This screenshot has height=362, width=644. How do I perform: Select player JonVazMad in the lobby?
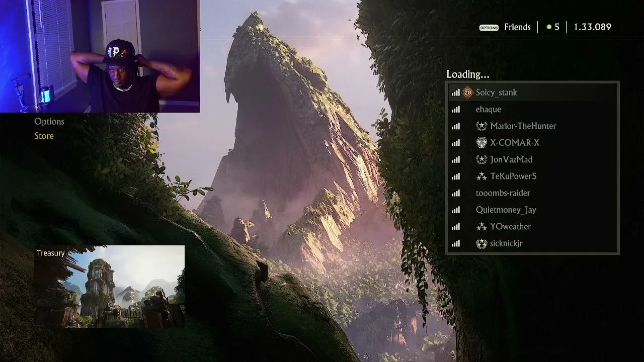pyautogui.click(x=533, y=159)
